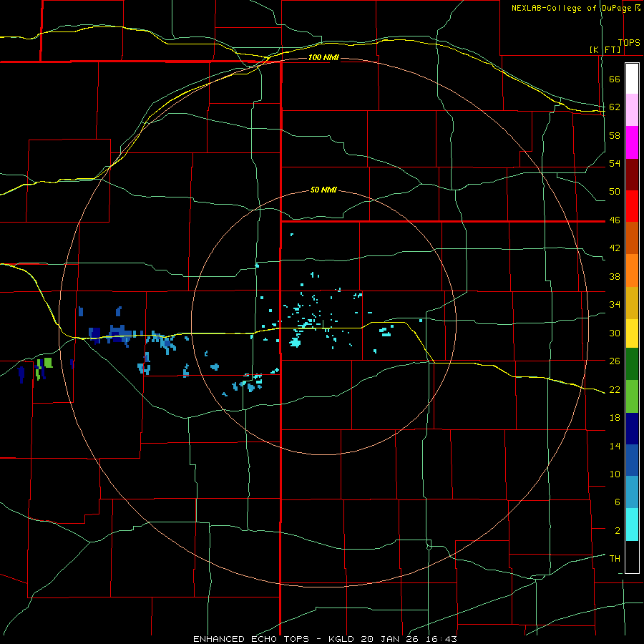Select the 42 legend value
Viewport: 644px width, 644px height.
click(x=615, y=248)
